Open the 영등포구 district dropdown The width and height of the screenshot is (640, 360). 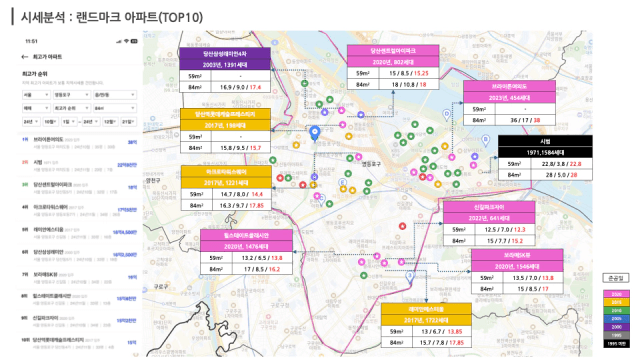(x=72, y=95)
